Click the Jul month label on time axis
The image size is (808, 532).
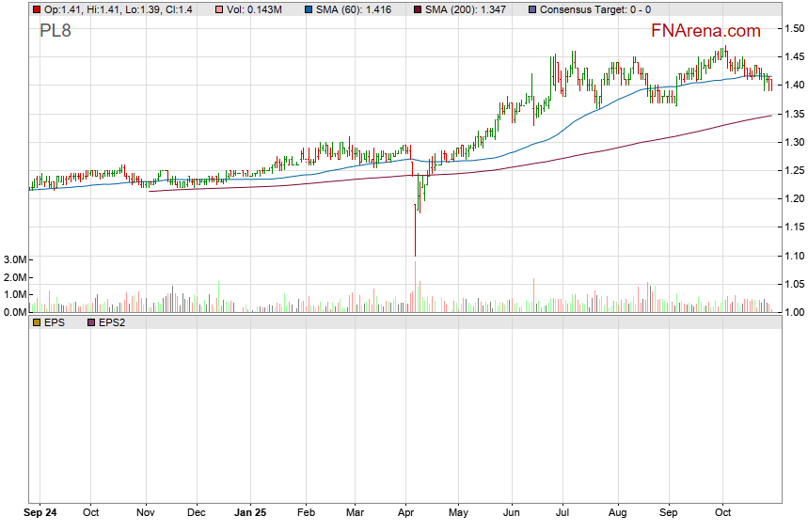point(564,513)
